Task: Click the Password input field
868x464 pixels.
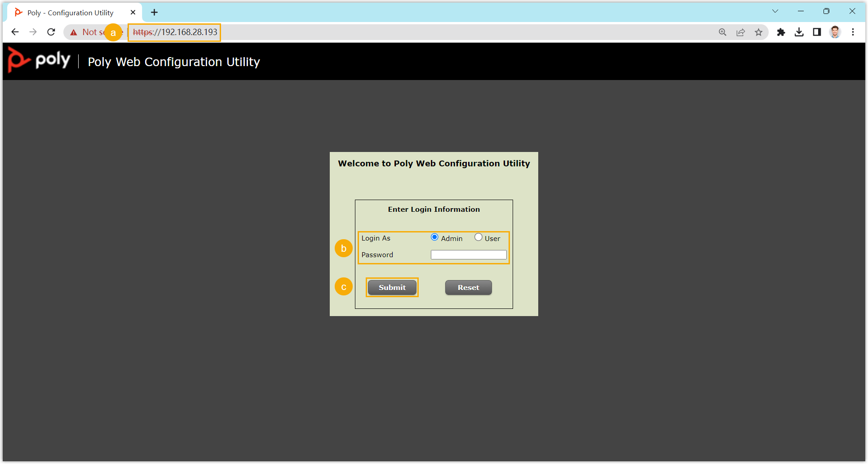Action: [x=469, y=255]
